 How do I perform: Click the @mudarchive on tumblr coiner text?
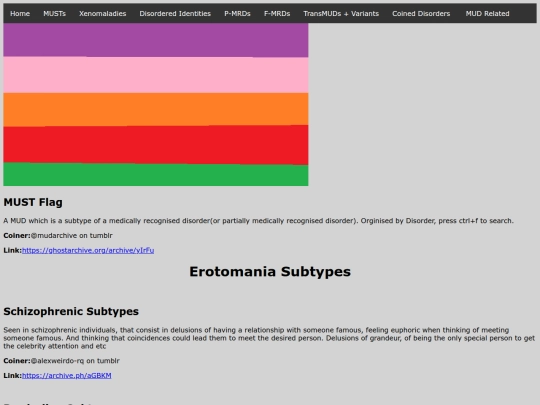pos(71,236)
